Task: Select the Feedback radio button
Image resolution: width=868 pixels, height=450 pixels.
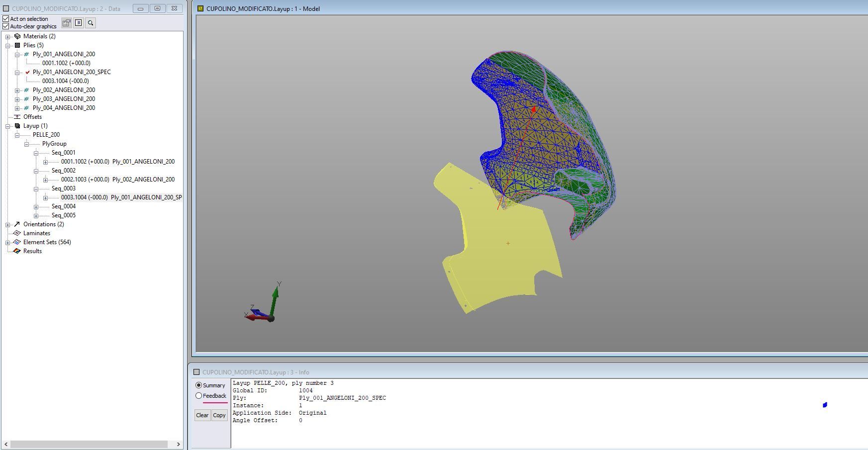Action: coord(199,396)
